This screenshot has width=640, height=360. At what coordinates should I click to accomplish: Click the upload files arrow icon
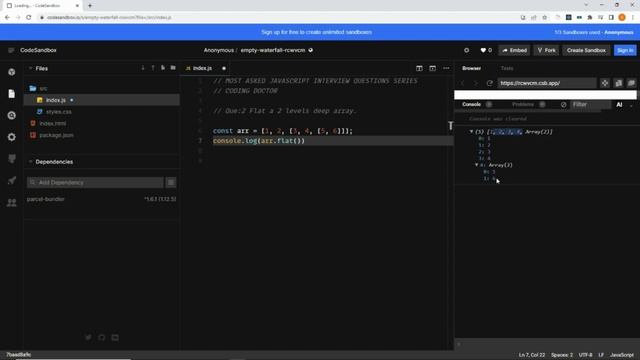click(x=153, y=68)
